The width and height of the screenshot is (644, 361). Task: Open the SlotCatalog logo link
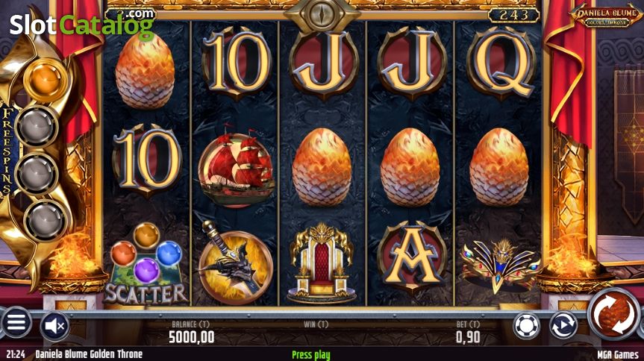pyautogui.click(x=82, y=24)
